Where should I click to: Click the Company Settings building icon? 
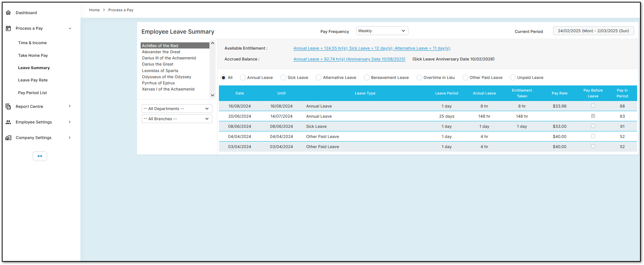tap(8, 138)
